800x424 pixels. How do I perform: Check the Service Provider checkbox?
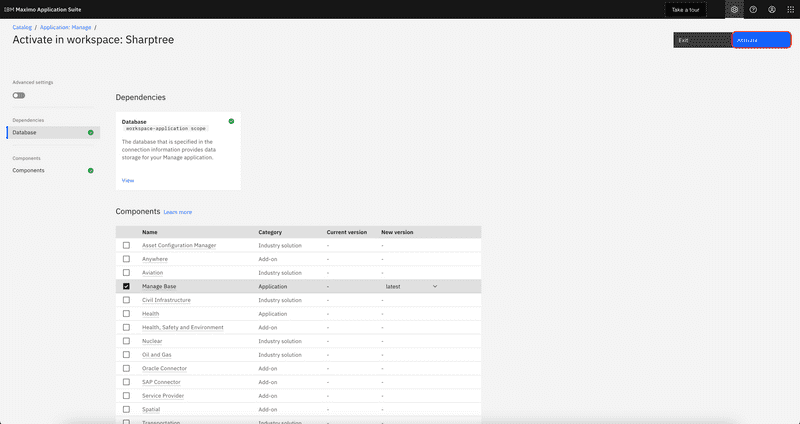[126, 396]
